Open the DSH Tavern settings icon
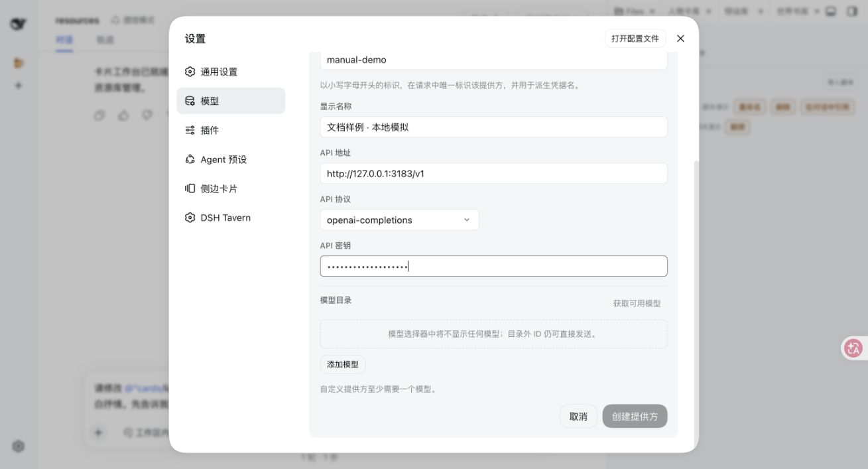 point(190,218)
